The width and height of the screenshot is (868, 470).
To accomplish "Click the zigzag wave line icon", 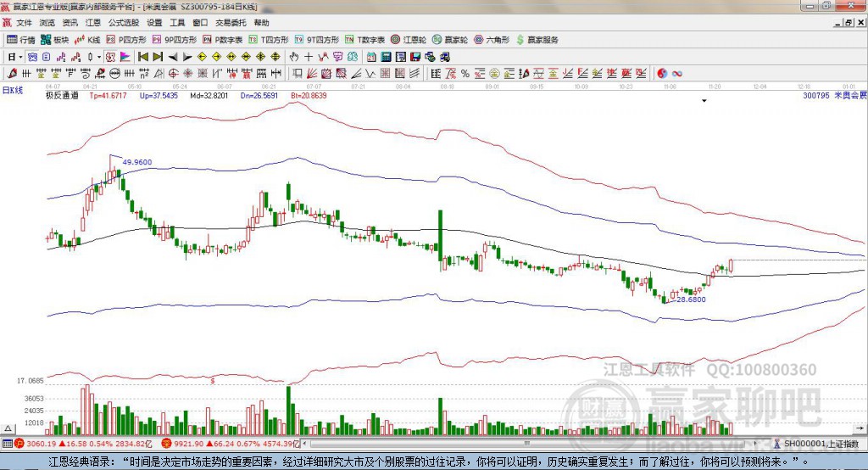I will [x=370, y=73].
